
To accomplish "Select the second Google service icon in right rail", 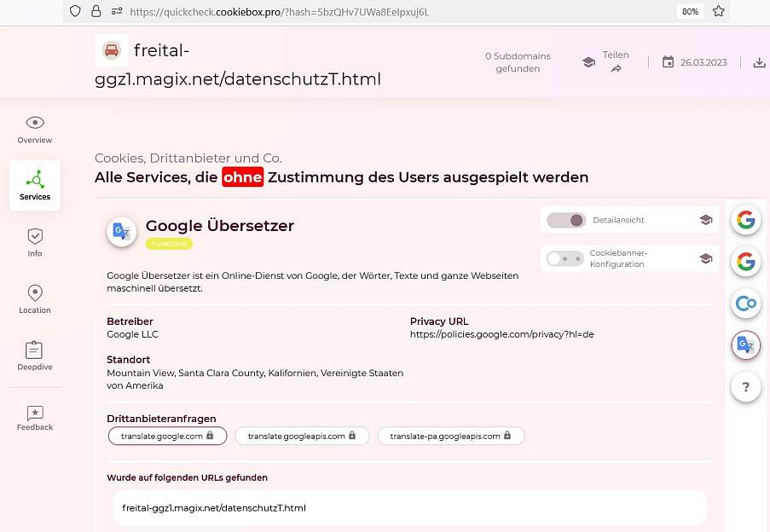I will click(x=746, y=262).
